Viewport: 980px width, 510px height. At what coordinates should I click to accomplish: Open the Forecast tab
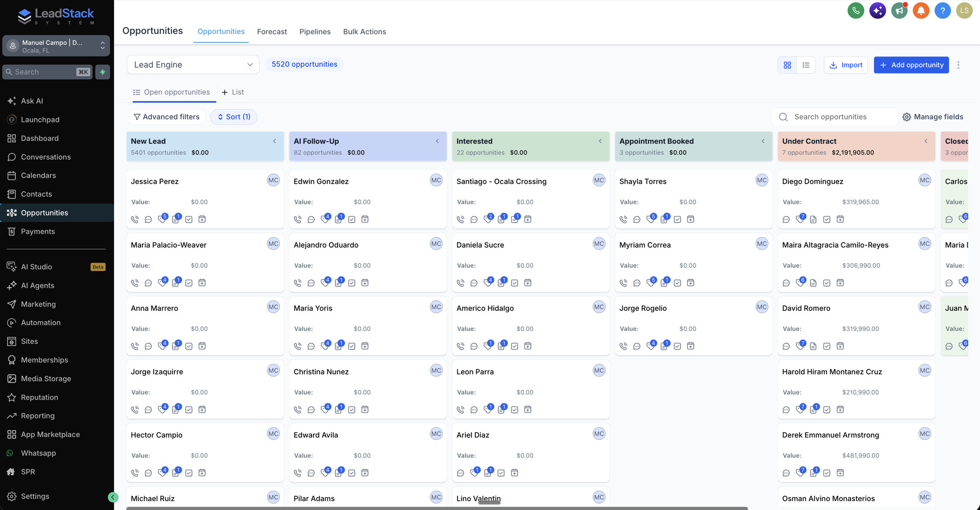[272, 31]
